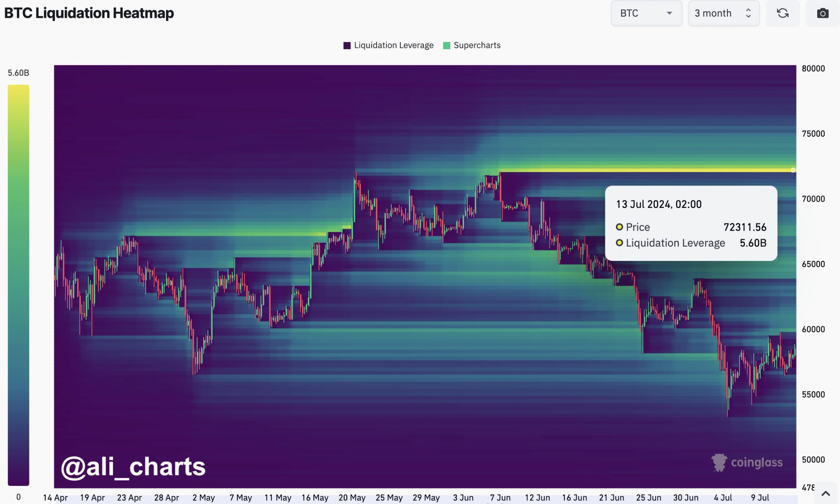Click the camera screenshot icon
840x504 pixels.
coord(823,13)
